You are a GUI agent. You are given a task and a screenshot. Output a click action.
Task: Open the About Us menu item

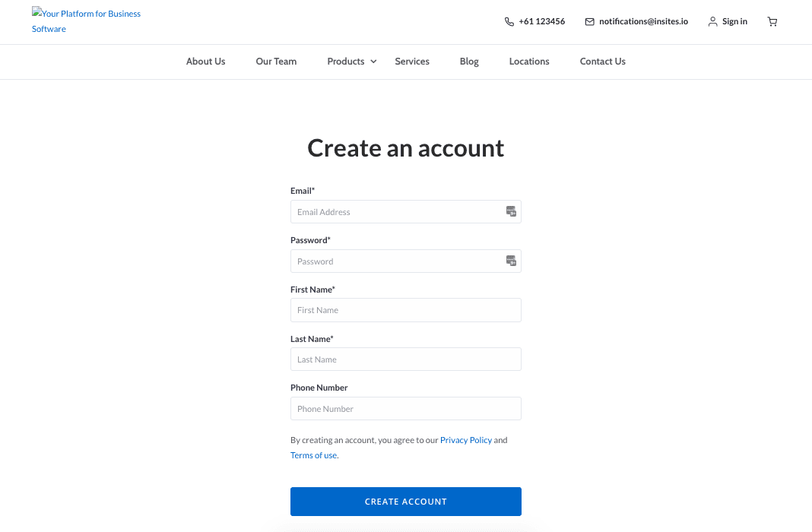tap(205, 62)
